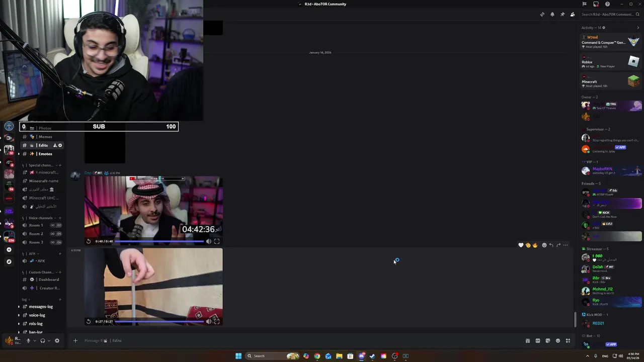
Task: Collapse the Voice channels category
Action: click(x=39, y=218)
